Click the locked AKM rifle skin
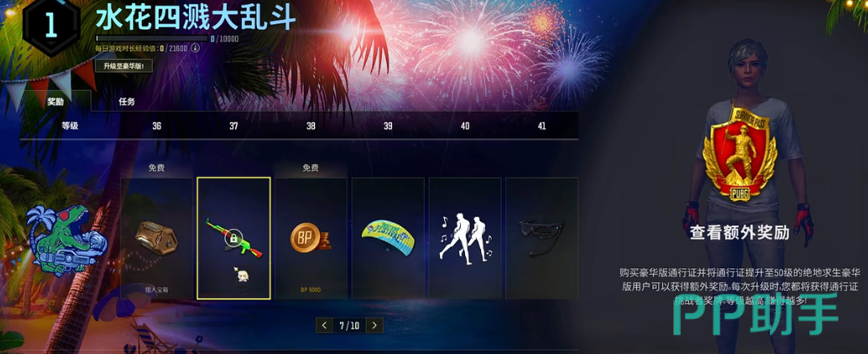Screen dimensions: 868x354 point(233,238)
